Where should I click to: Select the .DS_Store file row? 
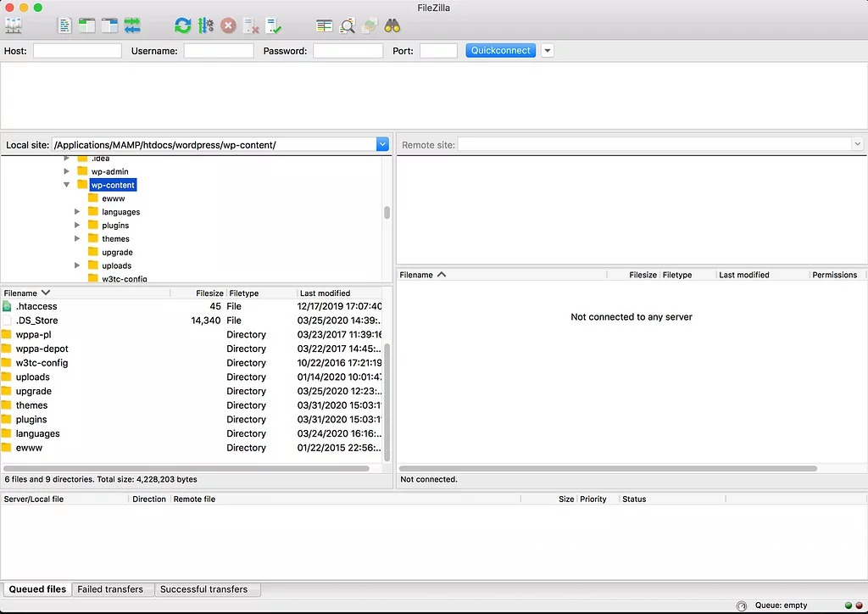coord(192,321)
